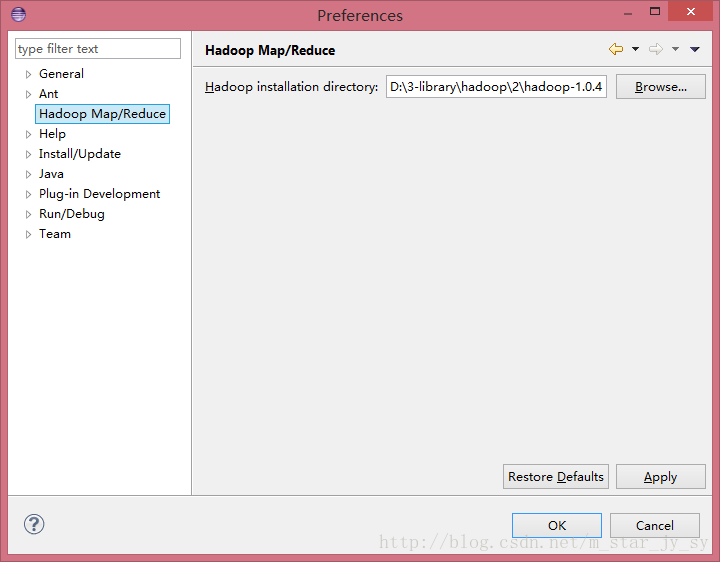Select Install/Update in the preferences tree
Viewport: 720px width, 562px height.
(79, 154)
